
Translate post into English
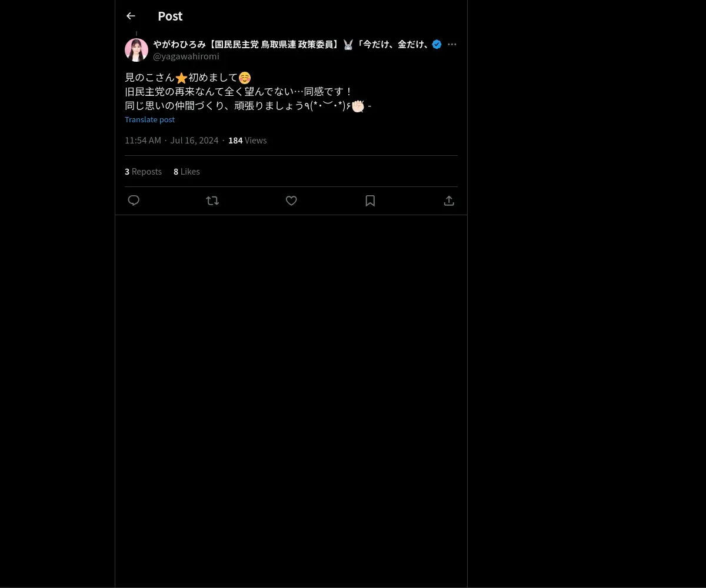[x=149, y=119]
